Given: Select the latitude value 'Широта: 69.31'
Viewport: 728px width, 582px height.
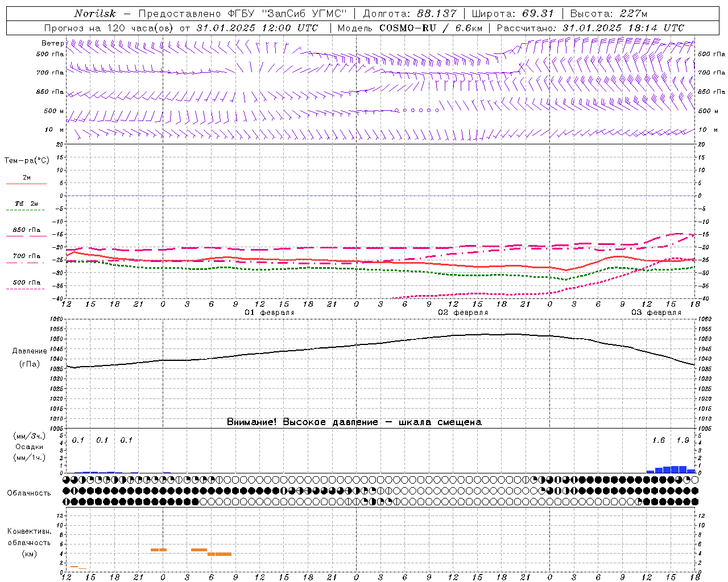Looking at the screenshot, I should (x=512, y=14).
